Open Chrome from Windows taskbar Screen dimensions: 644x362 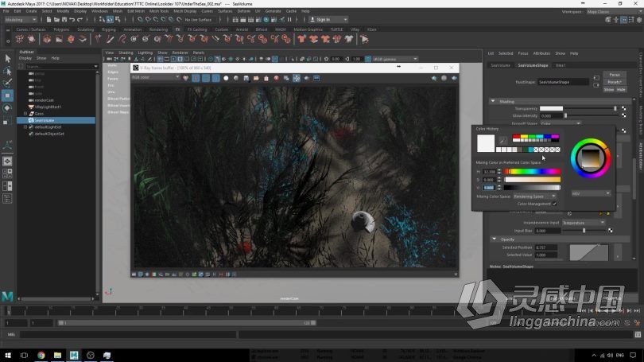point(41,355)
